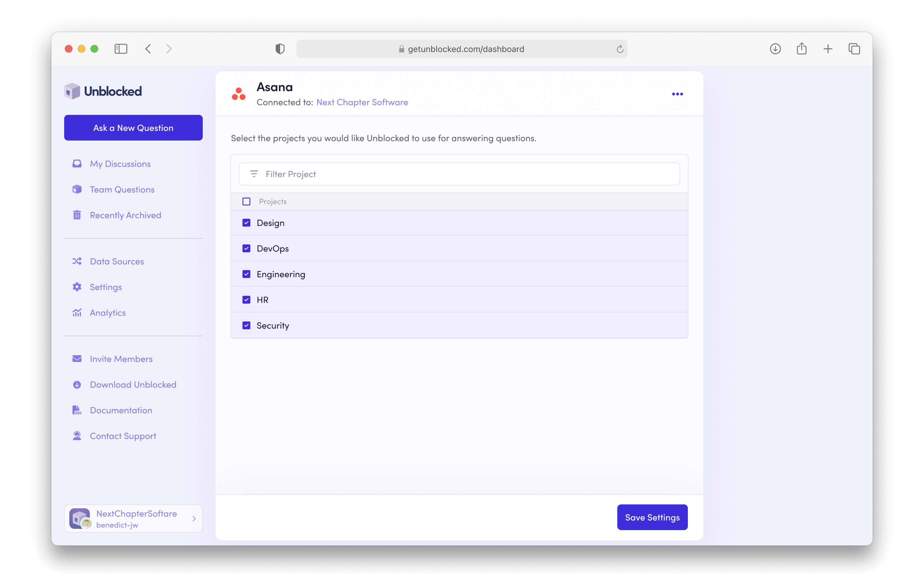Click the Contact Support headset icon
The height and width of the screenshot is (584, 924).
pyautogui.click(x=77, y=436)
